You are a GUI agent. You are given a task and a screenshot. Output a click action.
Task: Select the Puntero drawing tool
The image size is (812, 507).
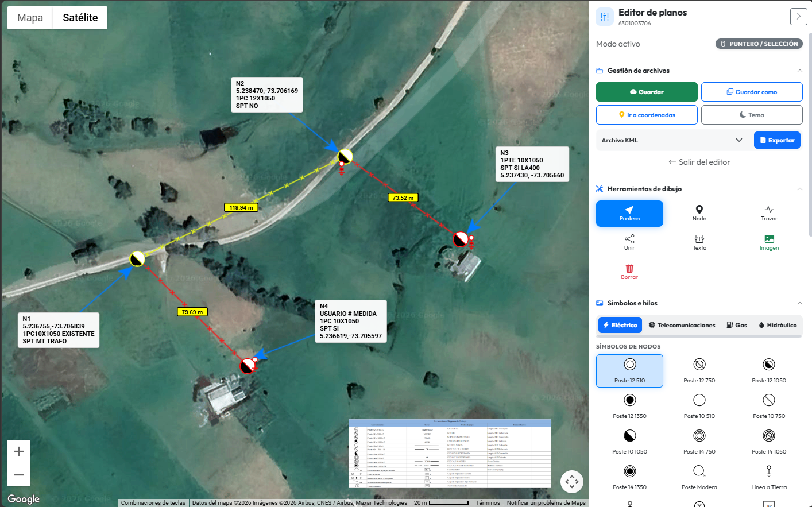629,214
